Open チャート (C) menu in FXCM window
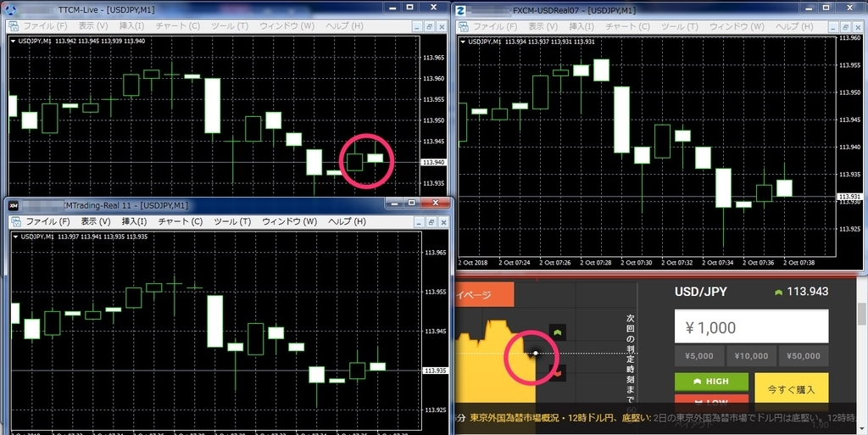868x435 pixels. tap(627, 26)
